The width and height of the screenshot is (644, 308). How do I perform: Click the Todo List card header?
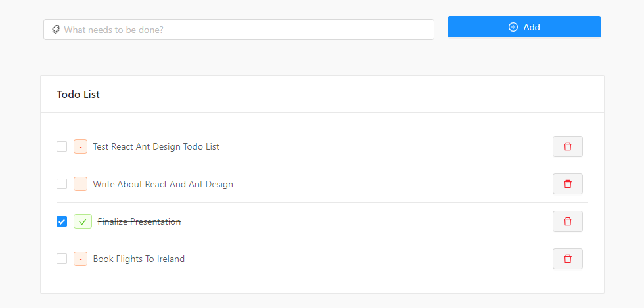78,95
